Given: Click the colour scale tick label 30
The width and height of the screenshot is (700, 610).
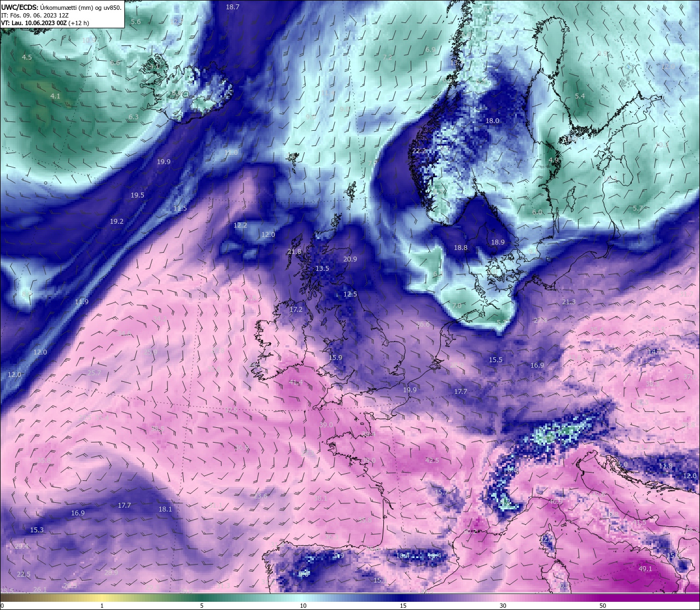Looking at the screenshot, I should click(x=502, y=606).
